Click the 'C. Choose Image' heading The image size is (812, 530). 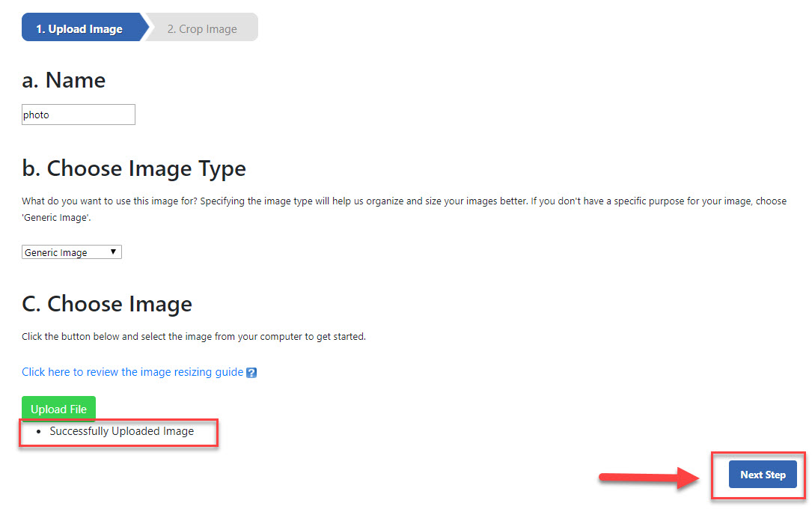[x=107, y=303]
